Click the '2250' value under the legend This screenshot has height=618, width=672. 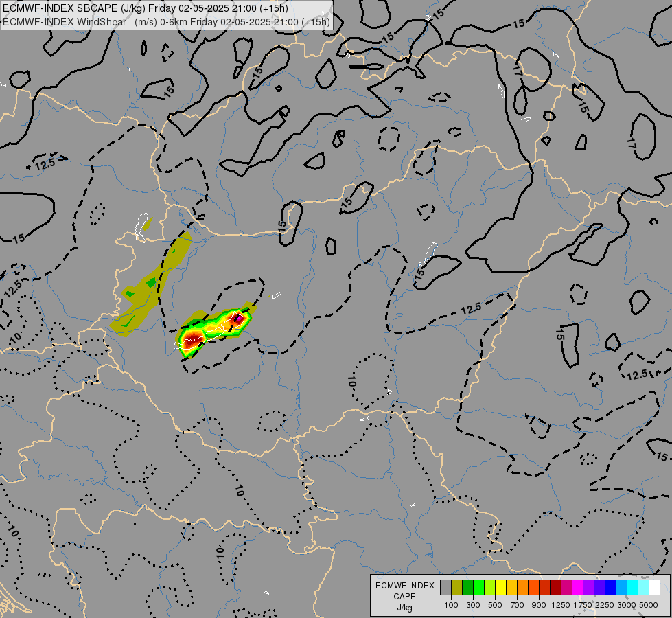[x=605, y=605]
